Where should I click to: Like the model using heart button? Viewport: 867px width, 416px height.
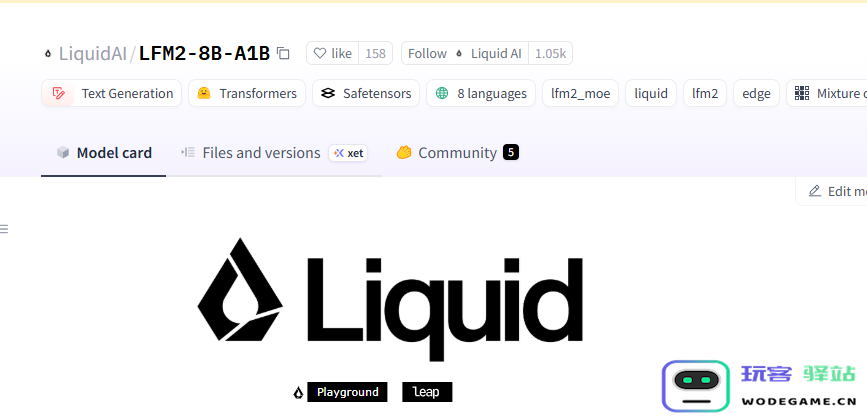coord(332,53)
